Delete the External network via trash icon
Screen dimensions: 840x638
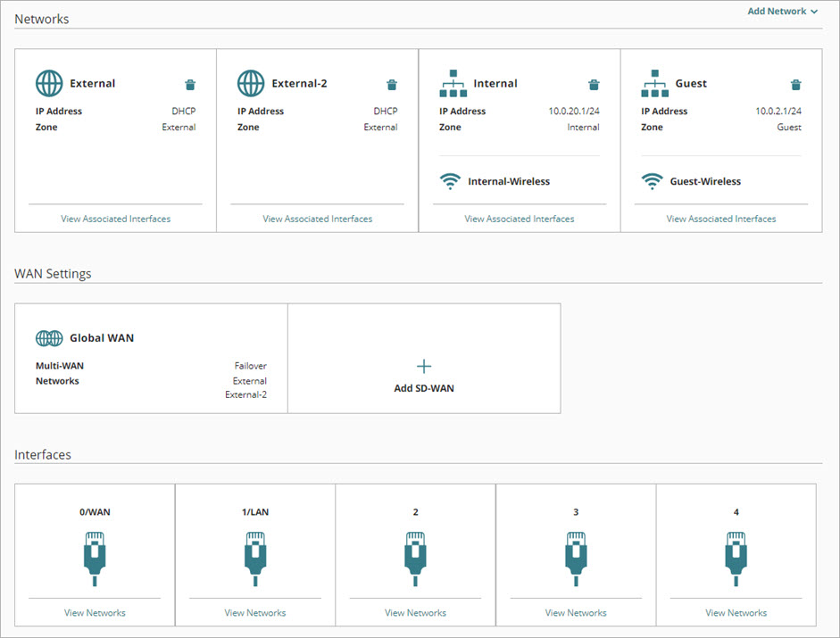coord(190,85)
